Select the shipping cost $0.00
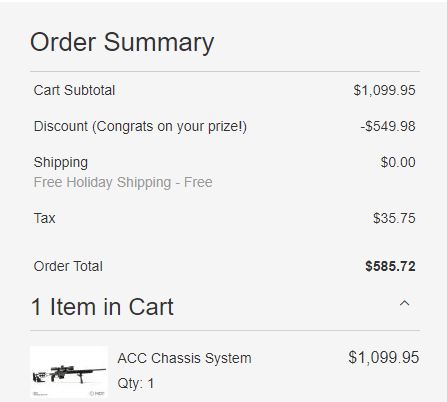This screenshot has width=447, height=402. click(398, 162)
